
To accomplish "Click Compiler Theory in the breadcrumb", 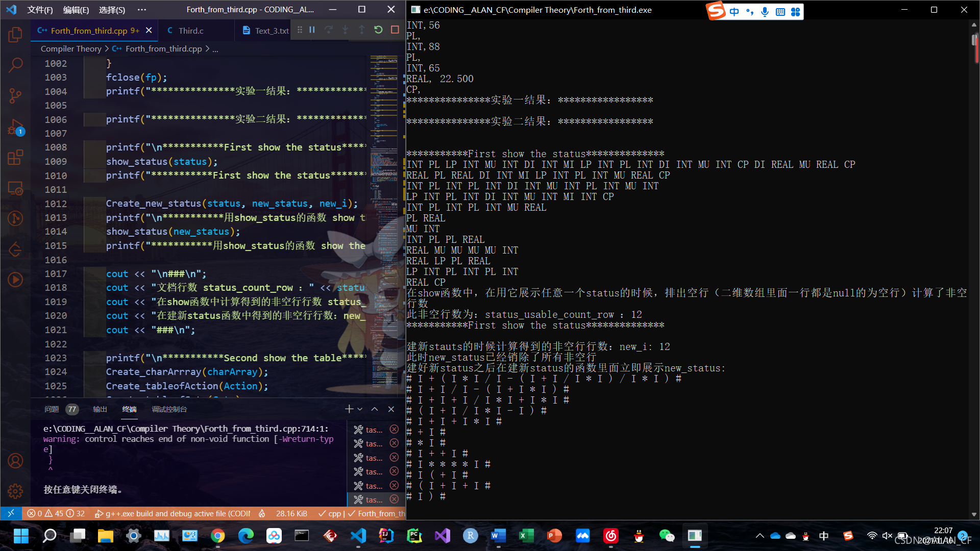I will 71,48.
